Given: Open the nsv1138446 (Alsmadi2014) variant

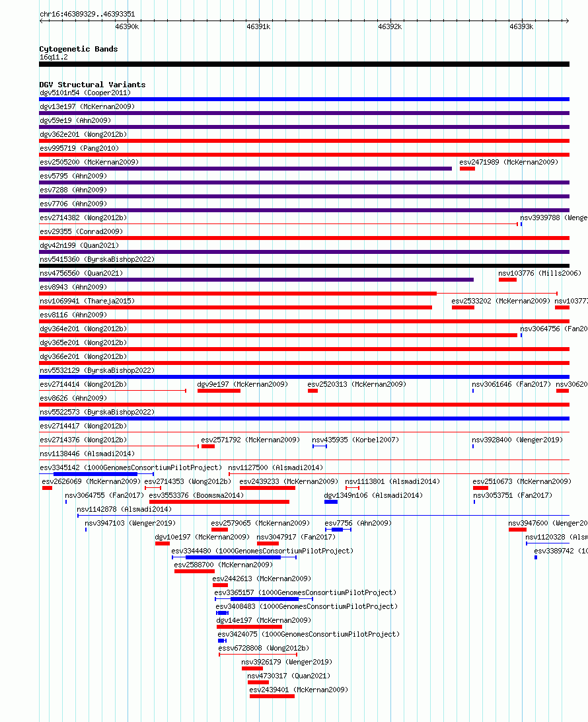Looking at the screenshot, I should [x=87, y=454].
